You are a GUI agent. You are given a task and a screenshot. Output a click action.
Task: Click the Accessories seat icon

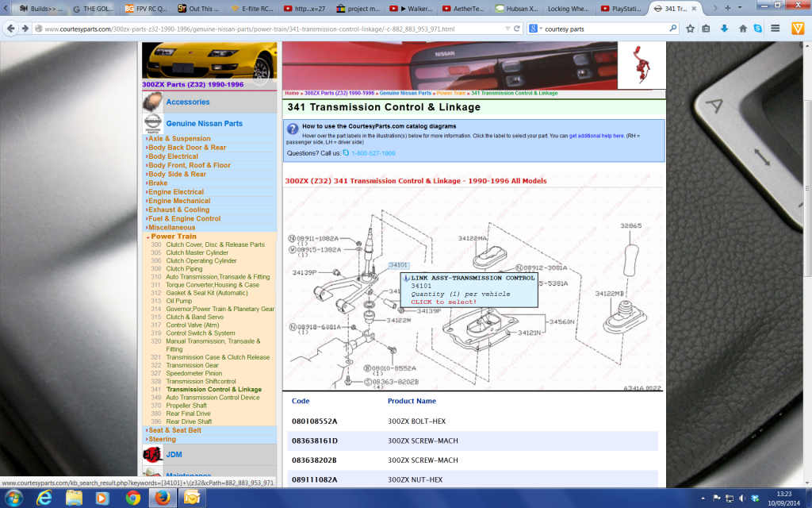(x=152, y=102)
